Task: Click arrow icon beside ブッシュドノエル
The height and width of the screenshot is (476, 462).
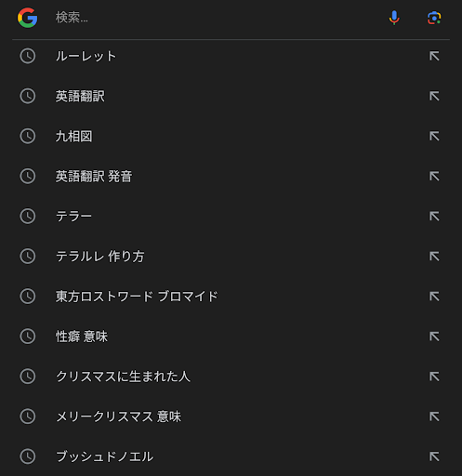Action: tap(434, 456)
